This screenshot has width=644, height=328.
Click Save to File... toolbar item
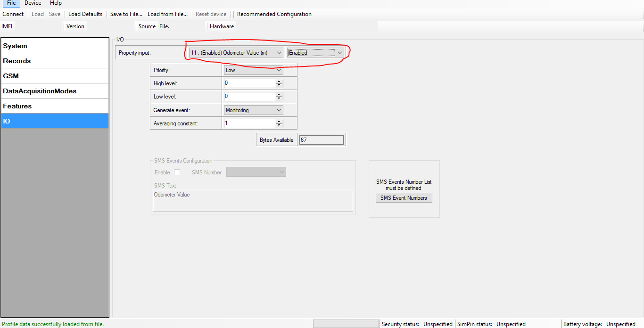point(126,14)
